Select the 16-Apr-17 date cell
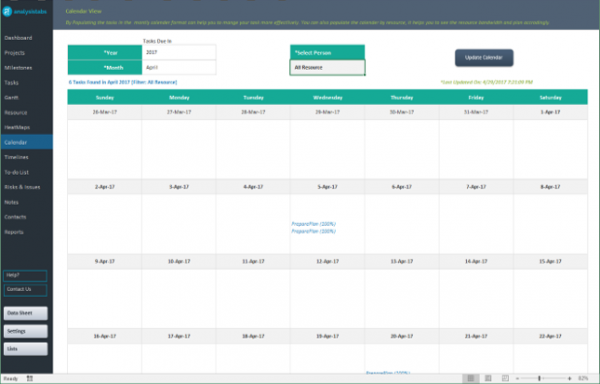600x384 pixels. click(105, 336)
